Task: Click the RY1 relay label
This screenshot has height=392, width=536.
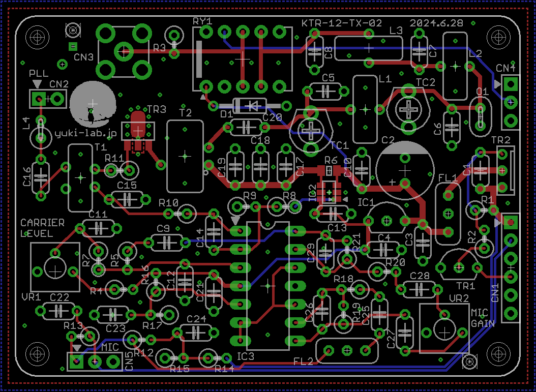Action: [x=202, y=21]
